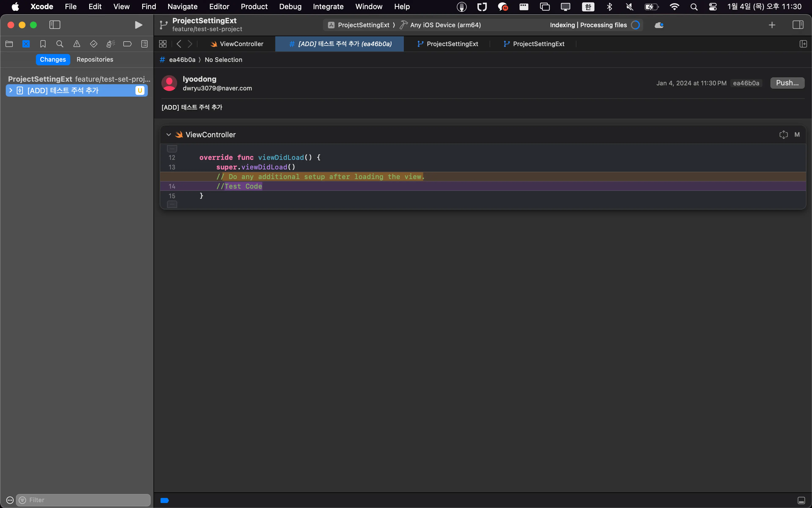Open the Issue navigator warning icon
Viewport: 812px width, 508px height.
point(77,44)
